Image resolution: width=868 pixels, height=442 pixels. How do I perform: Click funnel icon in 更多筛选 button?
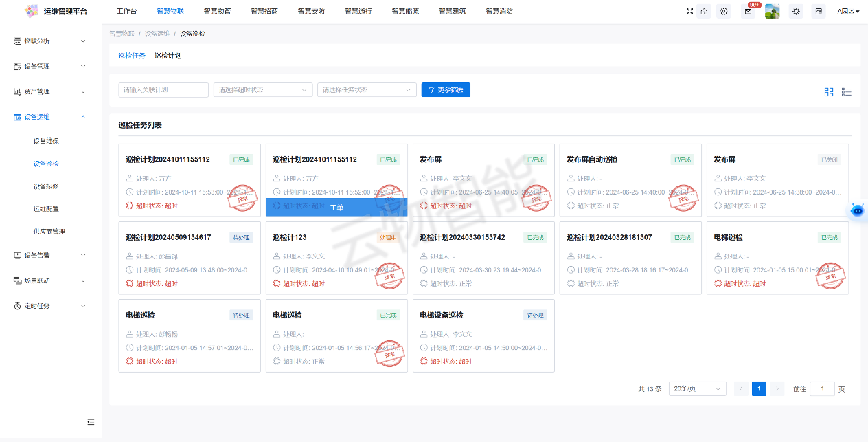(431, 90)
